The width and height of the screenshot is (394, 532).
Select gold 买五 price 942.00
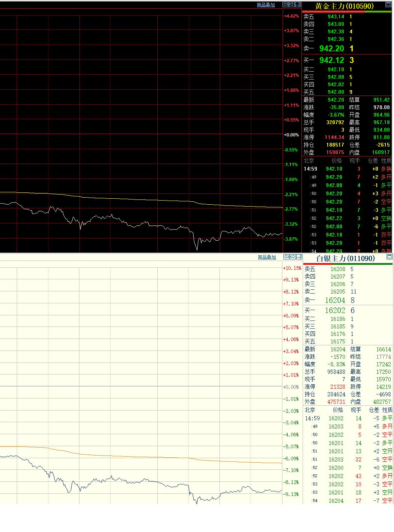(x=336, y=92)
